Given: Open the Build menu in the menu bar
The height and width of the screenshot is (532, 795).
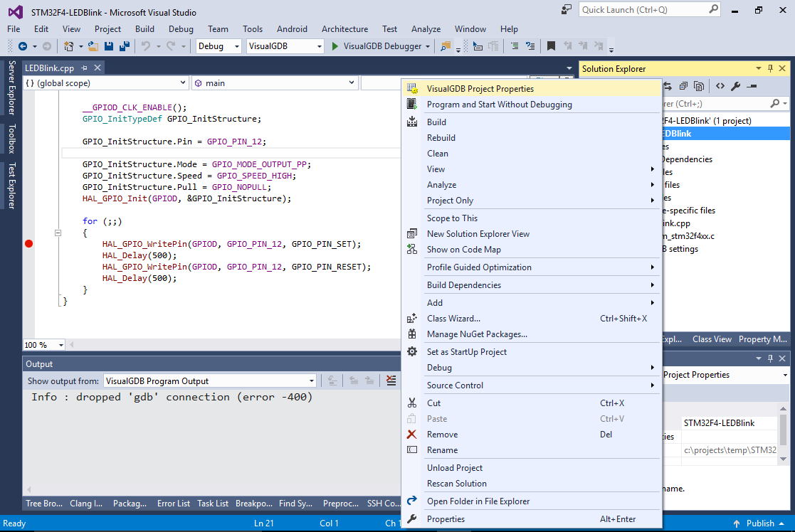Looking at the screenshot, I should pyautogui.click(x=144, y=29).
